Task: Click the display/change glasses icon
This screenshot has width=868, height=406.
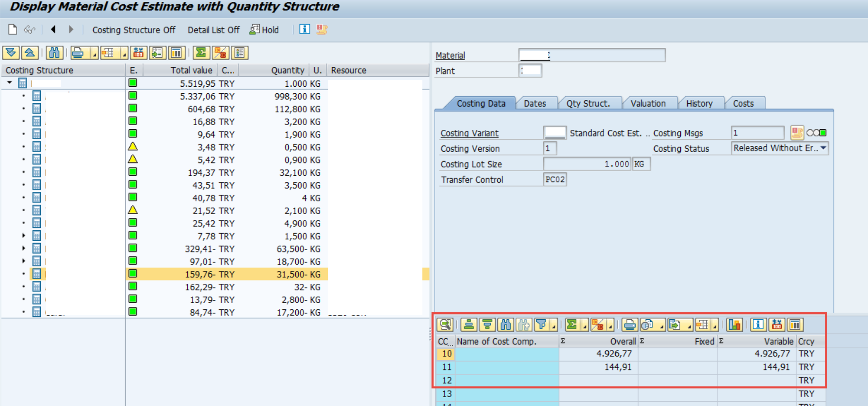Action: (29, 29)
